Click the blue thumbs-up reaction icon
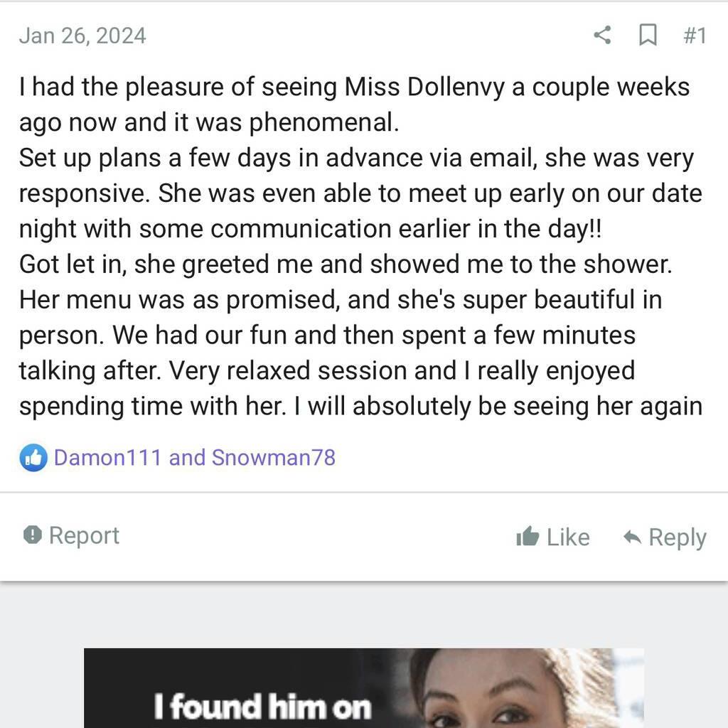Screen dimensions: 728x728 click(x=33, y=458)
